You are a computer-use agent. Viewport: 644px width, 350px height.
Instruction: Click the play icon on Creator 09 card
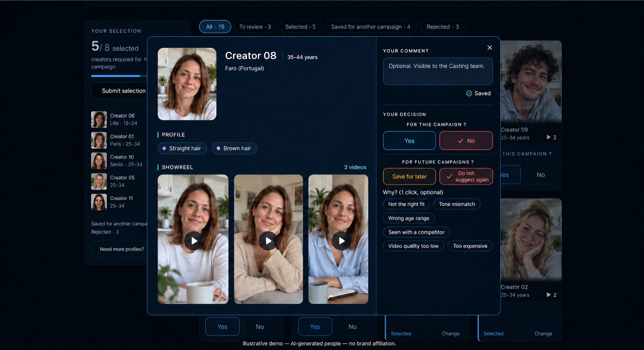tap(549, 137)
